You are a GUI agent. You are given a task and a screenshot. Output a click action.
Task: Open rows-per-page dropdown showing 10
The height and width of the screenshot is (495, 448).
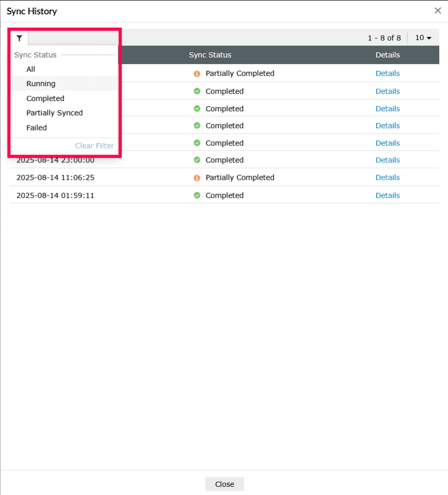[423, 37]
